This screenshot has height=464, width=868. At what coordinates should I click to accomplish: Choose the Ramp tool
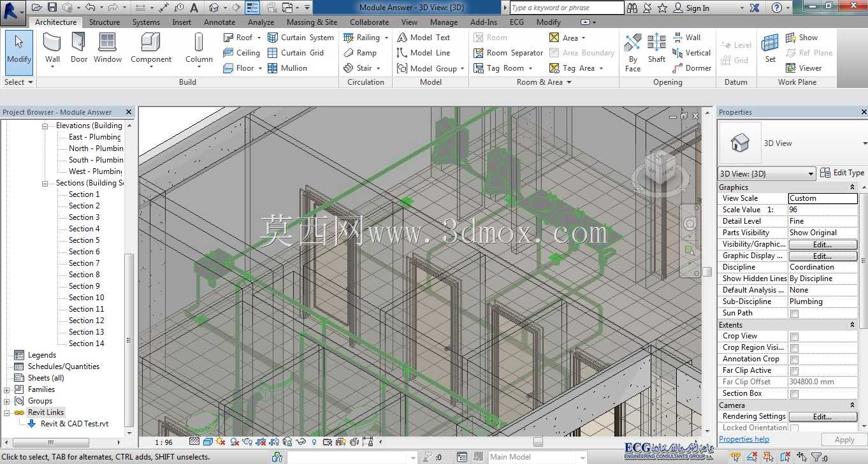(x=360, y=53)
